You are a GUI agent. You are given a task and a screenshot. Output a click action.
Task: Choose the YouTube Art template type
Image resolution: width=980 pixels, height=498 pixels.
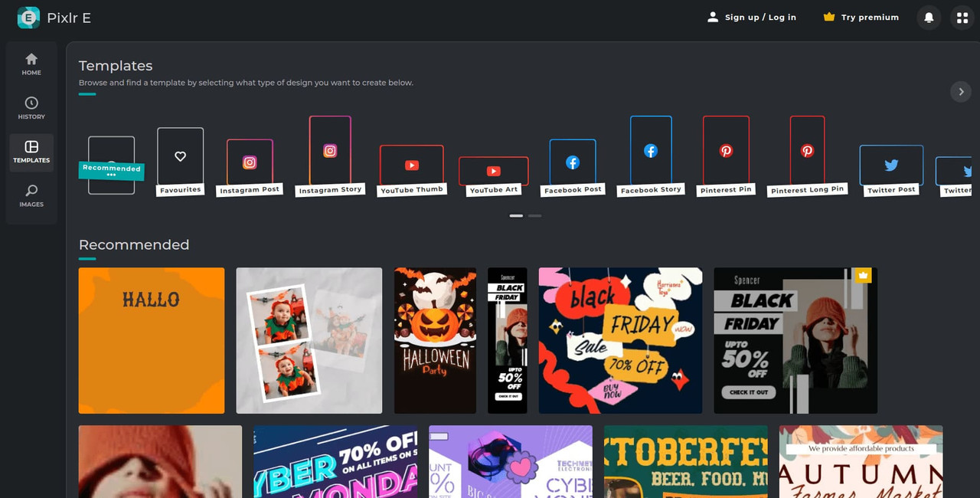494,176
